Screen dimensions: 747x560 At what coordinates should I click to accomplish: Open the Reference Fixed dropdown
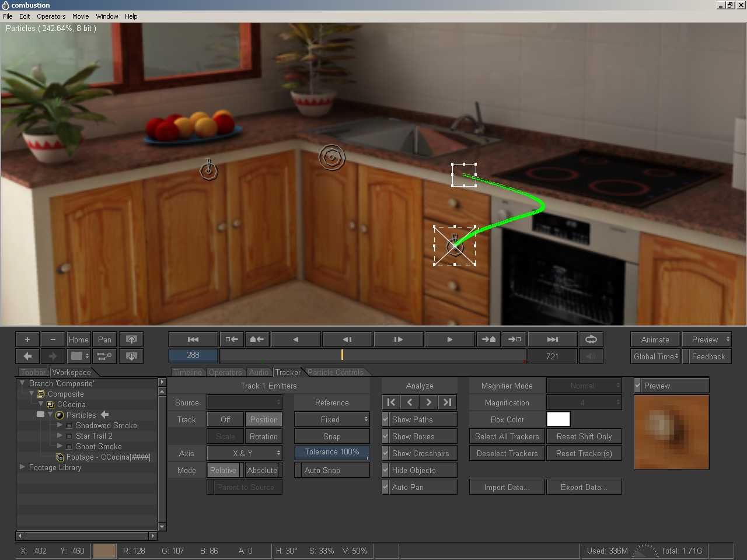click(x=332, y=419)
